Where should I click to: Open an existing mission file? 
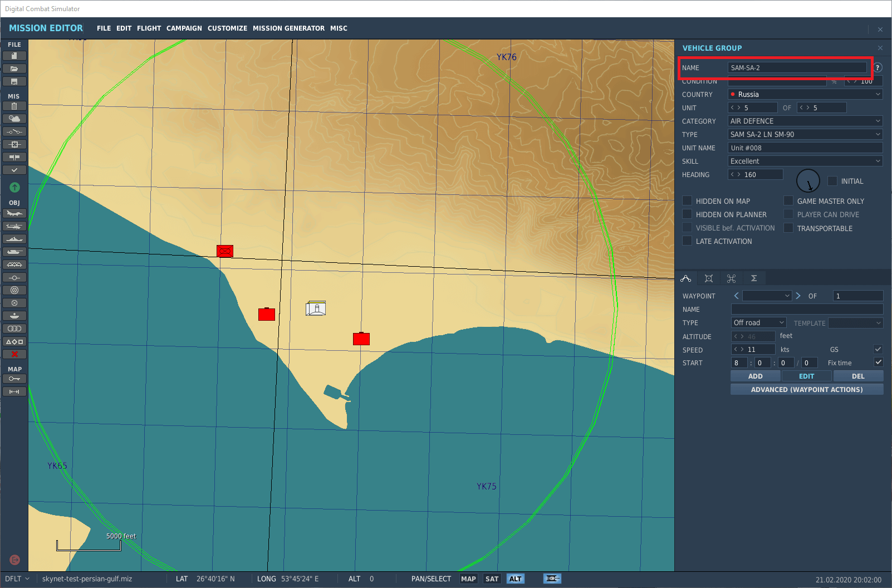tap(14, 68)
